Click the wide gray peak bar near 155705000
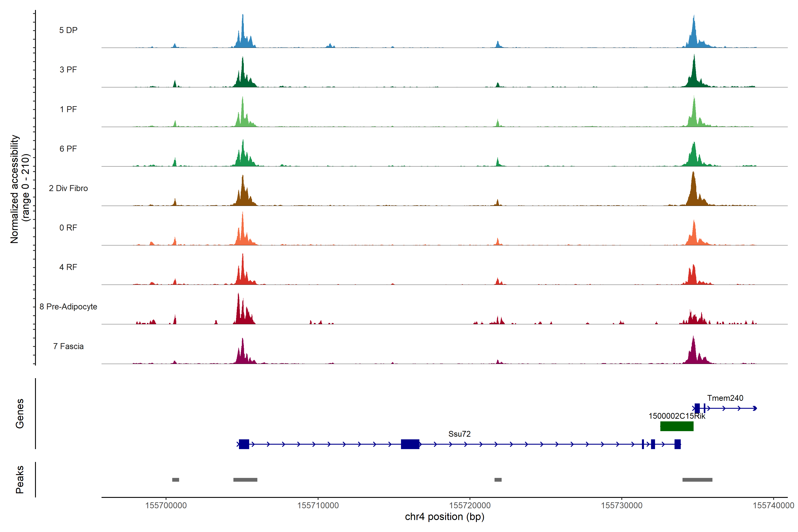The image size is (798, 532). point(245,480)
